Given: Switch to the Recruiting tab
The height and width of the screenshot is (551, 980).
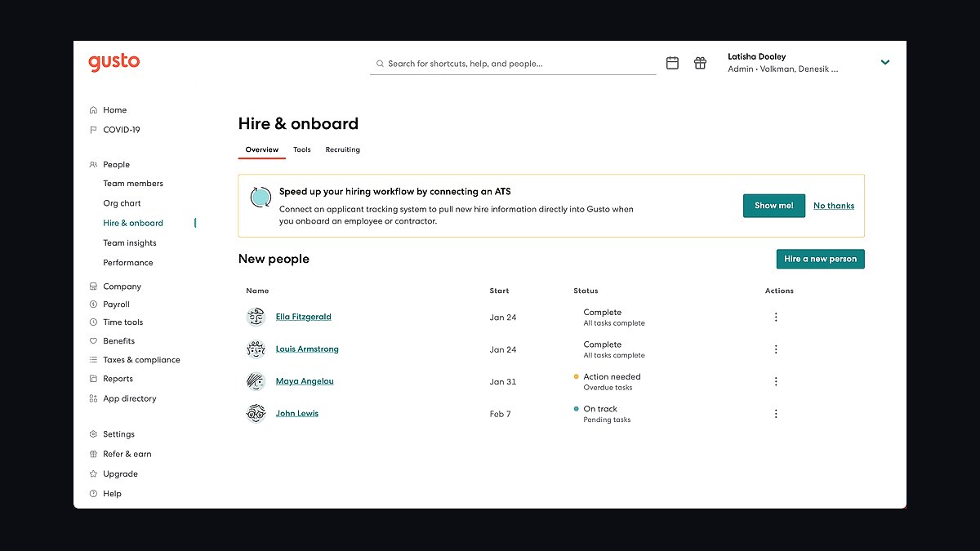Looking at the screenshot, I should point(343,149).
